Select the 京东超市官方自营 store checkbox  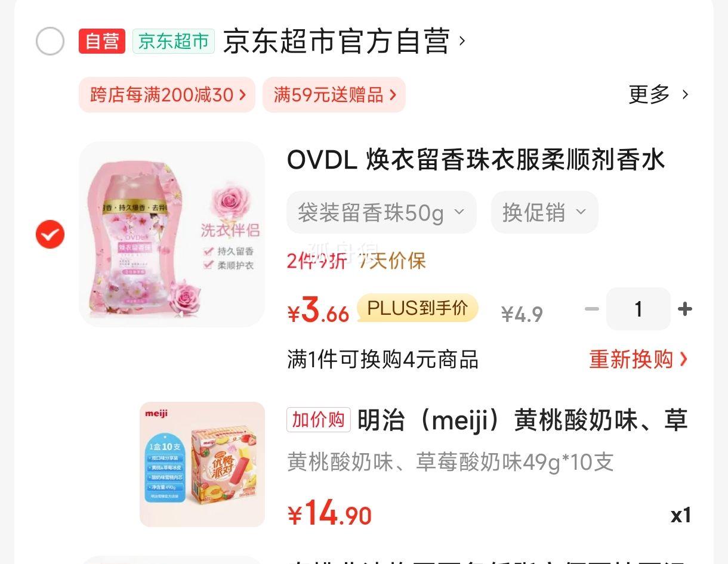[x=50, y=42]
